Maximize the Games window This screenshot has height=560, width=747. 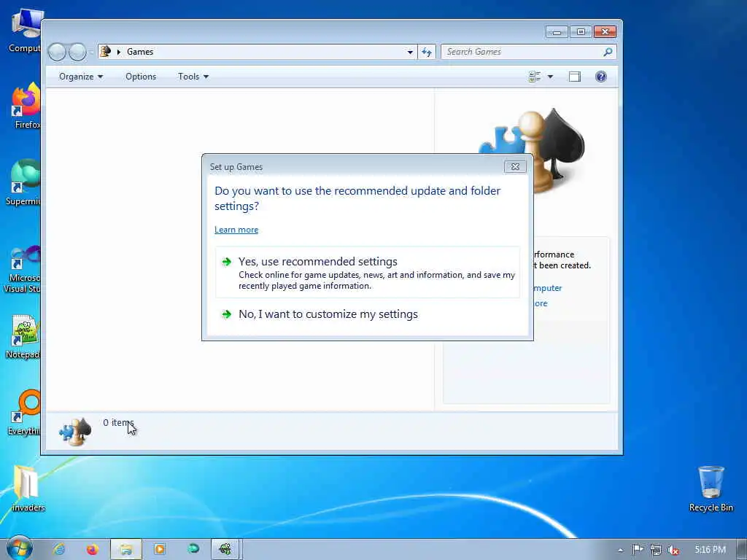(581, 32)
